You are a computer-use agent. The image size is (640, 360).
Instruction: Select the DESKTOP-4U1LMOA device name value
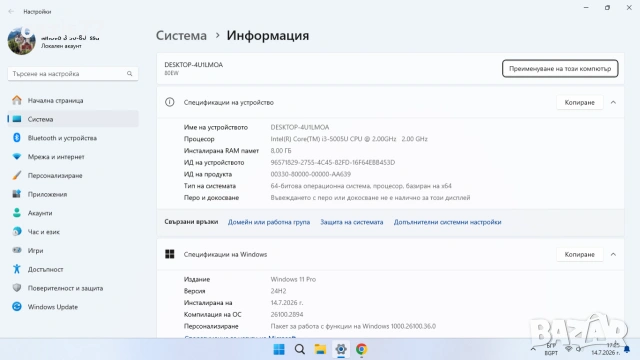[300, 127]
